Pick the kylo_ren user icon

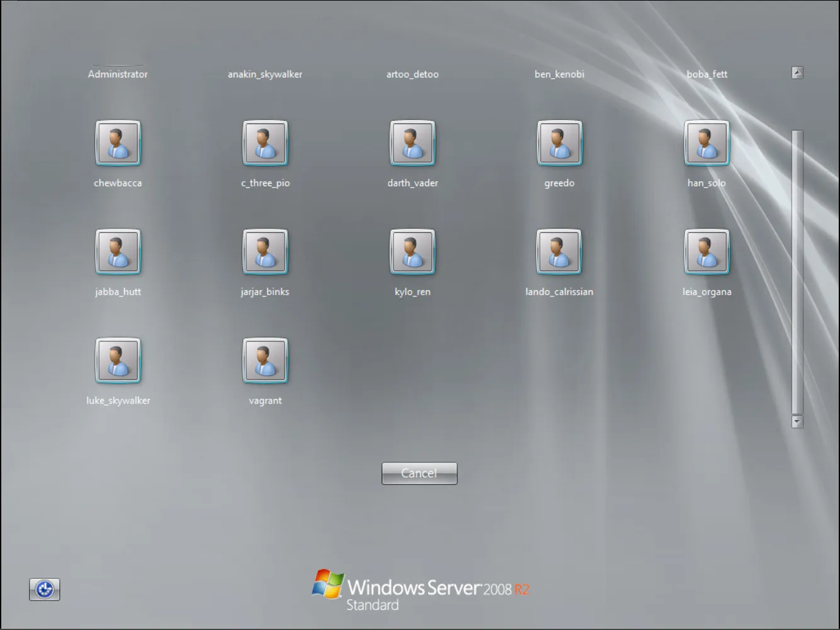click(x=412, y=252)
